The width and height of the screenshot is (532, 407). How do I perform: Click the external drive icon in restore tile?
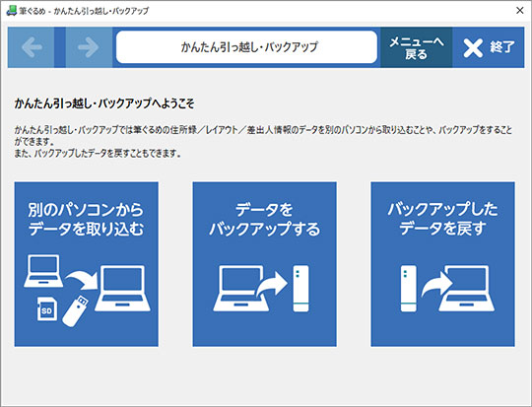409,289
